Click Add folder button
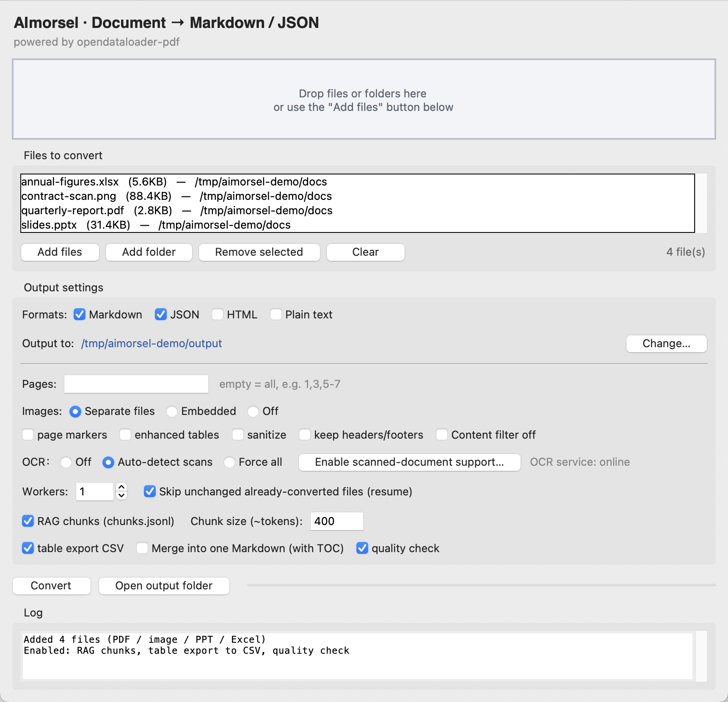The image size is (728, 702). coord(149,252)
